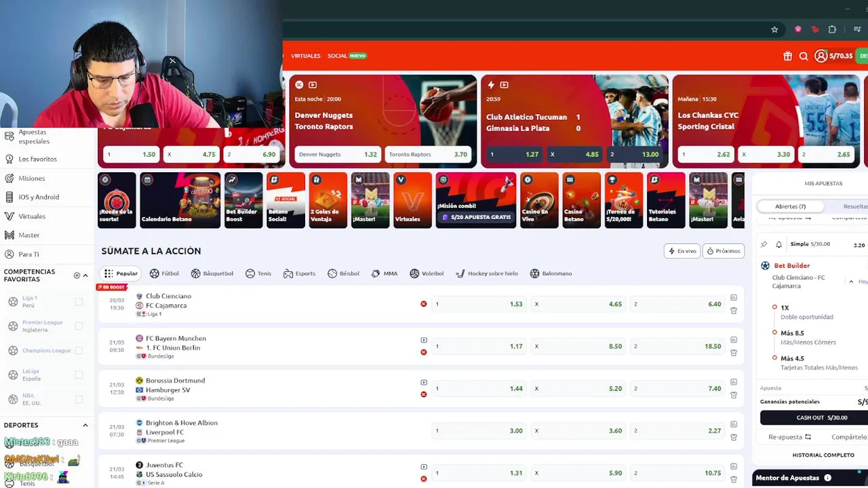Viewport: 868px width, 488px height.
Task: Open the gift promotions icon in header
Action: pos(787,56)
